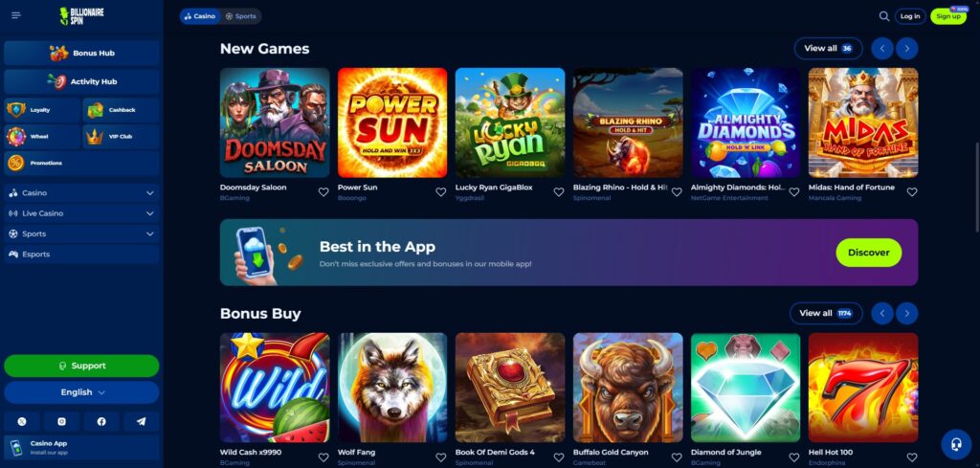The width and height of the screenshot is (980, 468).
Task: Expand the Live Casino sidebar section
Action: [81, 213]
